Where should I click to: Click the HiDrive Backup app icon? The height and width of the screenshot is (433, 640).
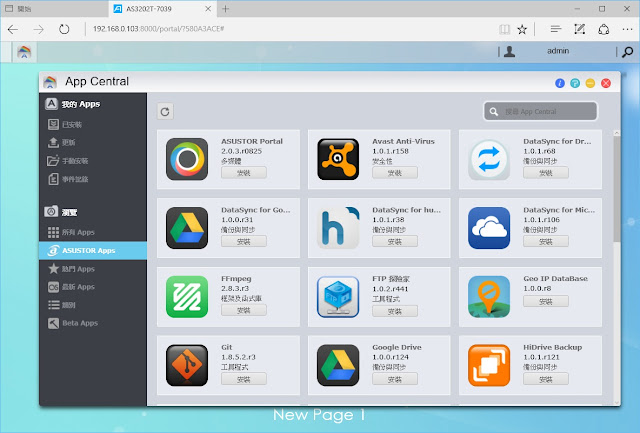pyautogui.click(x=489, y=365)
